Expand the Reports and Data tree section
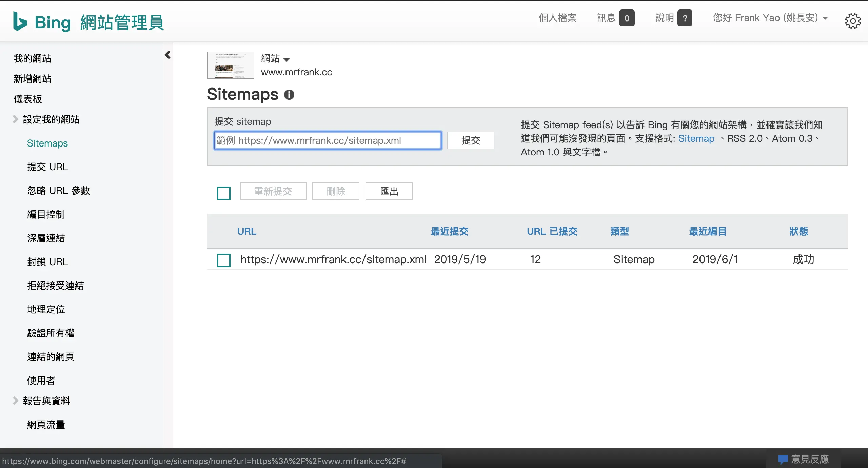 tap(15, 401)
